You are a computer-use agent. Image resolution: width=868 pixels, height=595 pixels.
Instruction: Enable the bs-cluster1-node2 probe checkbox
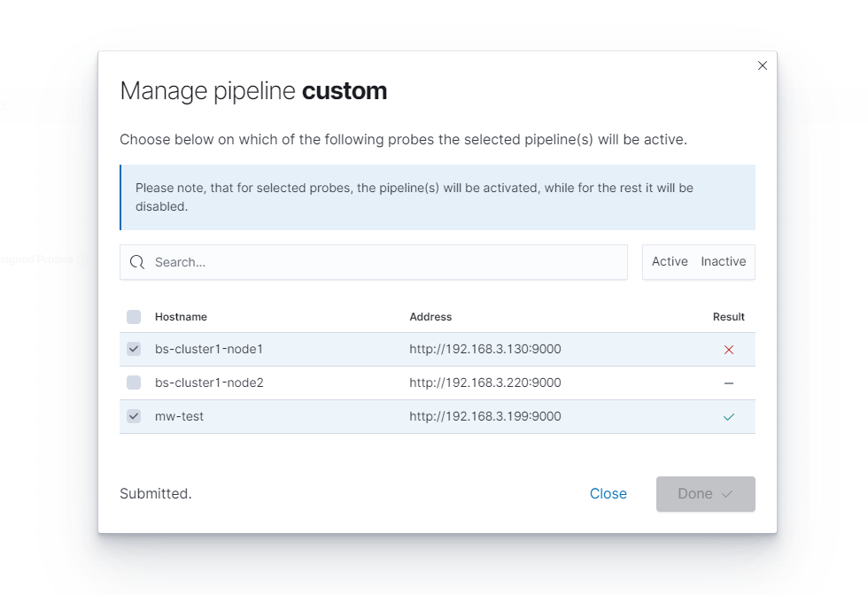pos(134,382)
